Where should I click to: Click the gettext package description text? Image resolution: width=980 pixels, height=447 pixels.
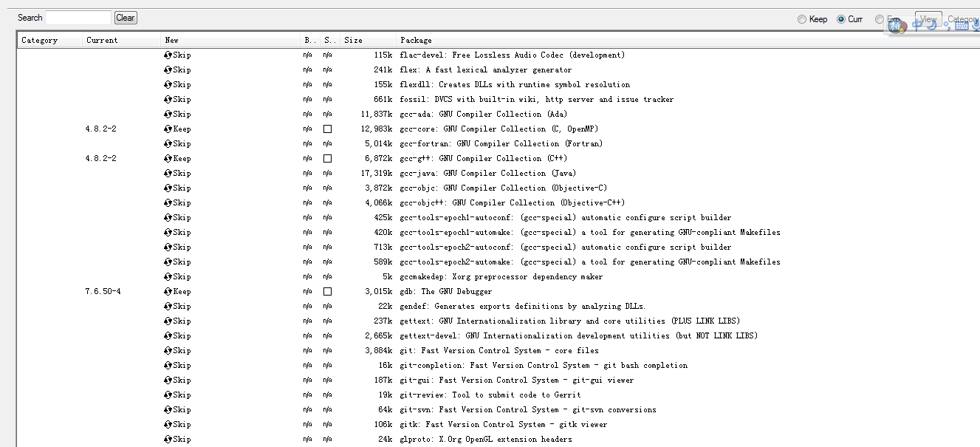[x=569, y=321]
